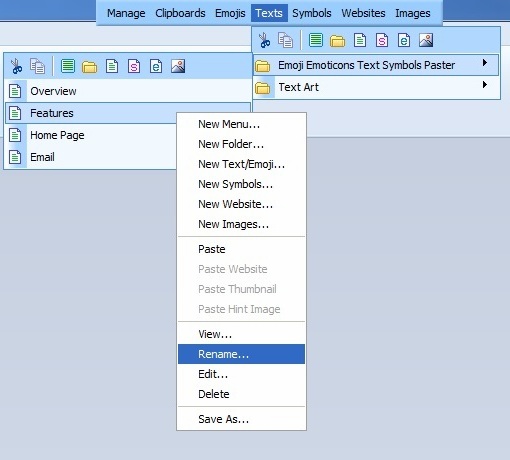510x460 pixels.
Task: Click document icon beside Home Page
Action: coord(15,135)
